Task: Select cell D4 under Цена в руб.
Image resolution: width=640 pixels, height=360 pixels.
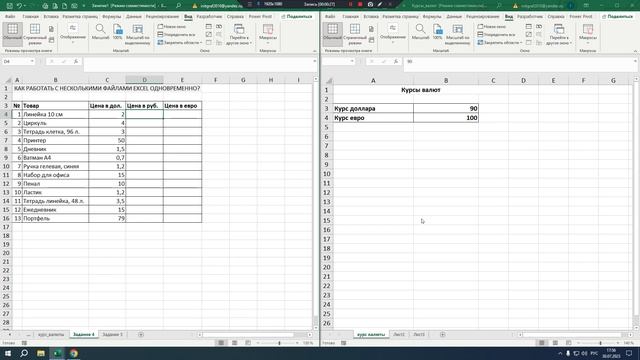Action: point(144,114)
